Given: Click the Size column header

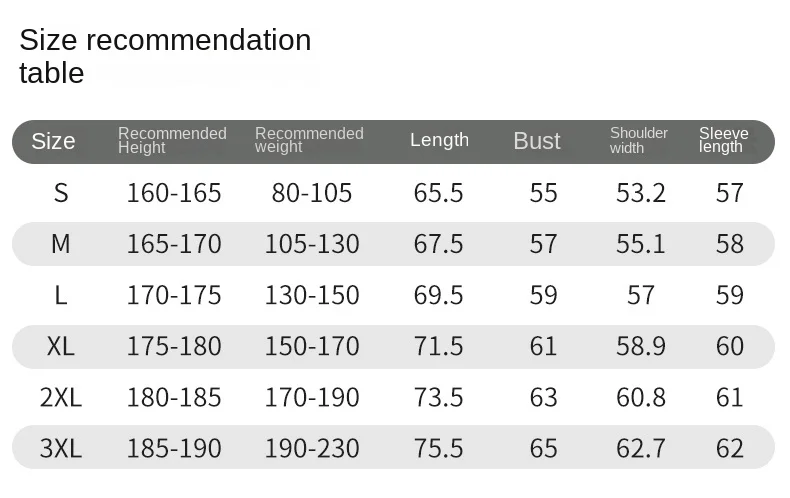Looking at the screenshot, I should pos(53,141).
